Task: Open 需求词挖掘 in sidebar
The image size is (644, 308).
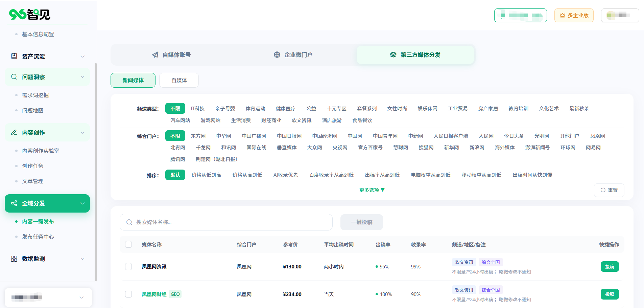Action: click(x=35, y=95)
